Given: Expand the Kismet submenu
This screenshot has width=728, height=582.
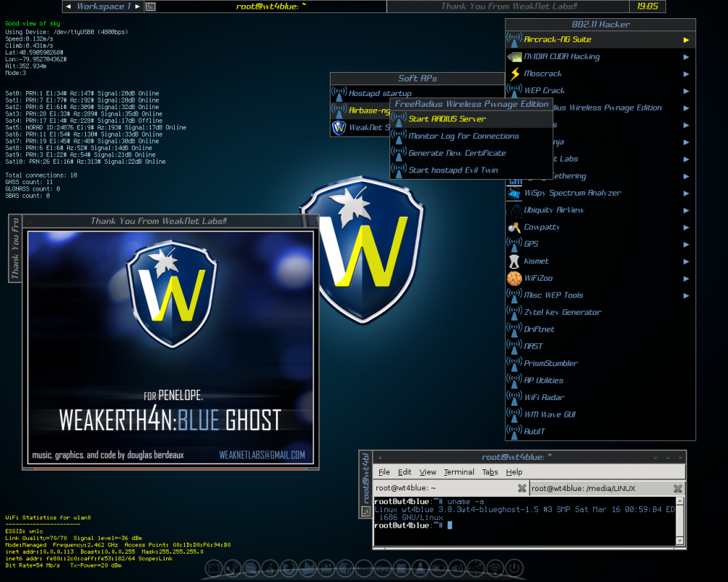Looking at the screenshot, I should pos(601,261).
